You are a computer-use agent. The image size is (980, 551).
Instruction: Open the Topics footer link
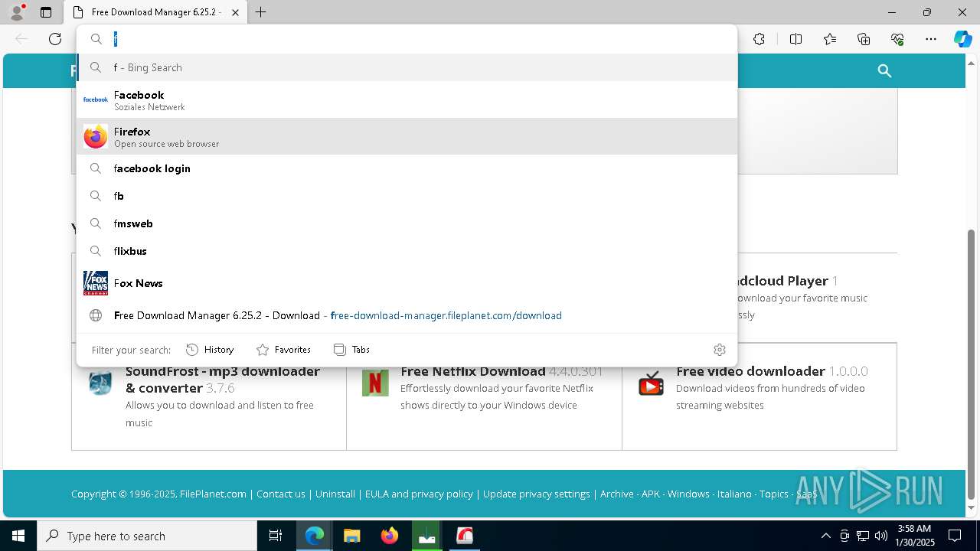[774, 494]
